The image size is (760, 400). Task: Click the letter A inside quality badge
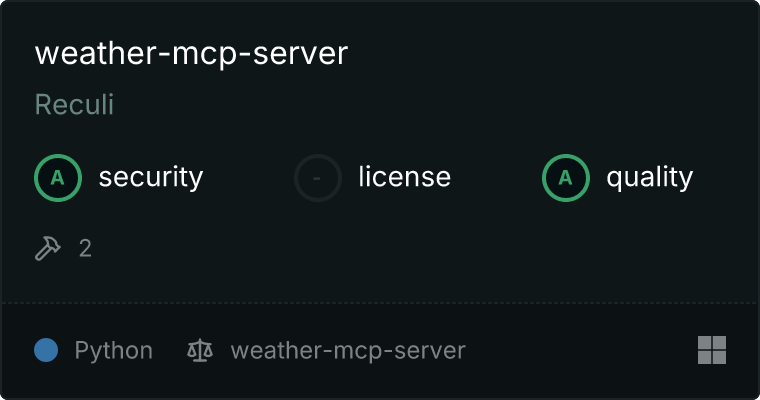(x=566, y=178)
